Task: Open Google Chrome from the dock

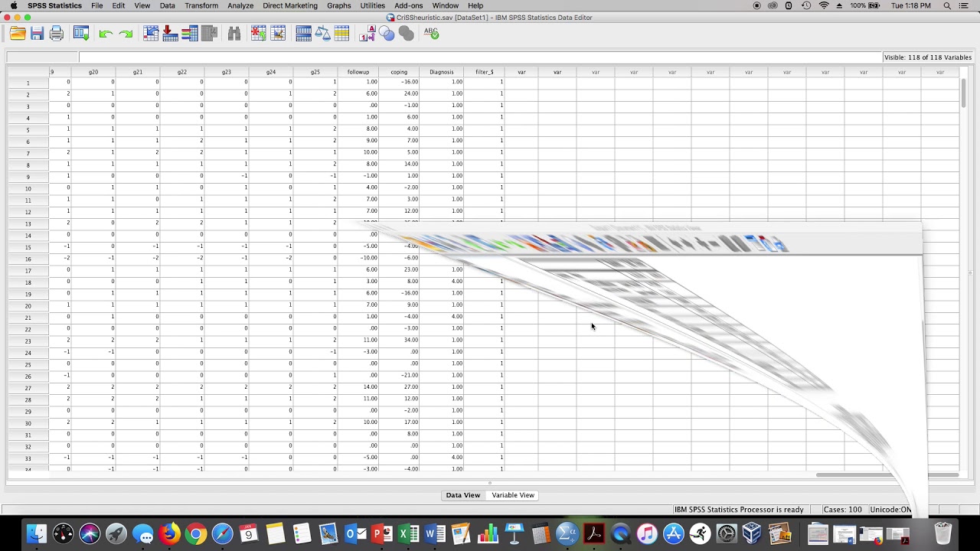Action: pyautogui.click(x=196, y=533)
